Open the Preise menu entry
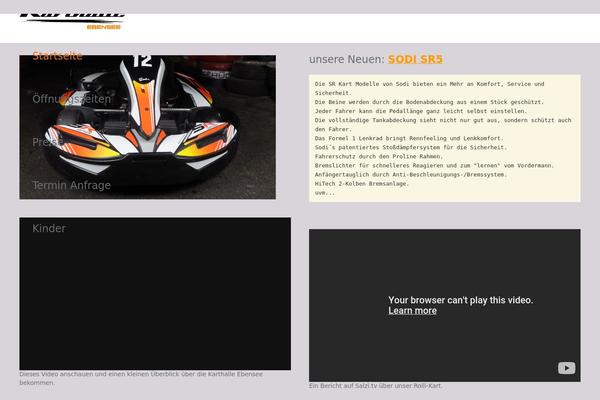 [47, 142]
